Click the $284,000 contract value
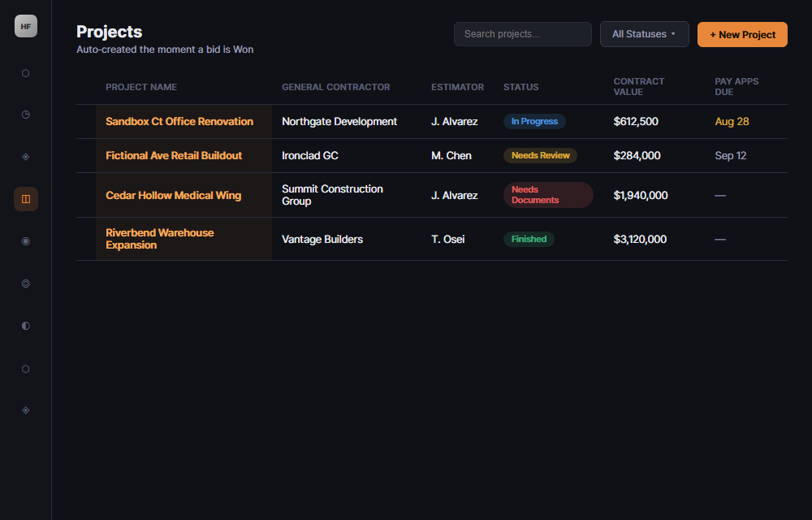The image size is (812, 520). (637, 155)
